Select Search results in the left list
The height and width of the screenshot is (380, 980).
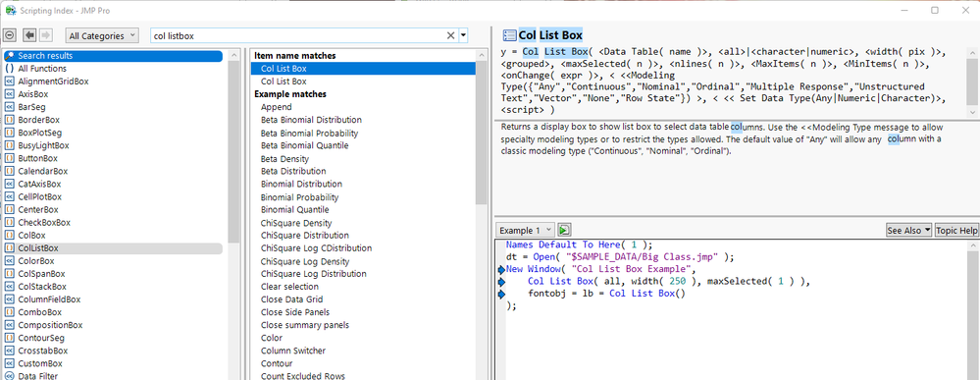pos(113,56)
